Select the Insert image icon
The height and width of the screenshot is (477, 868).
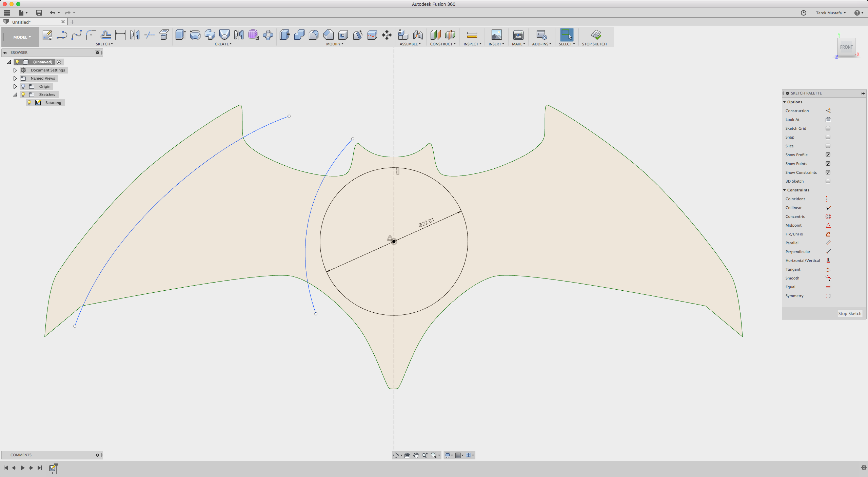pos(496,35)
